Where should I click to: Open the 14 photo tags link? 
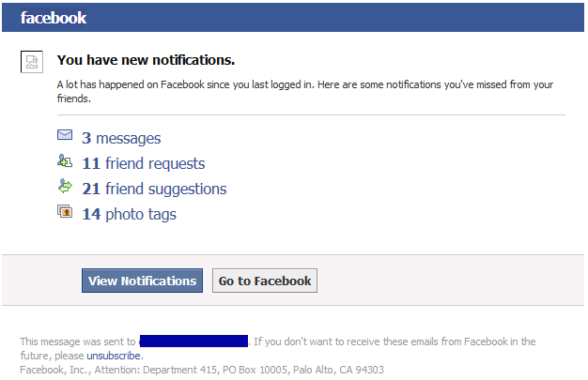[129, 214]
